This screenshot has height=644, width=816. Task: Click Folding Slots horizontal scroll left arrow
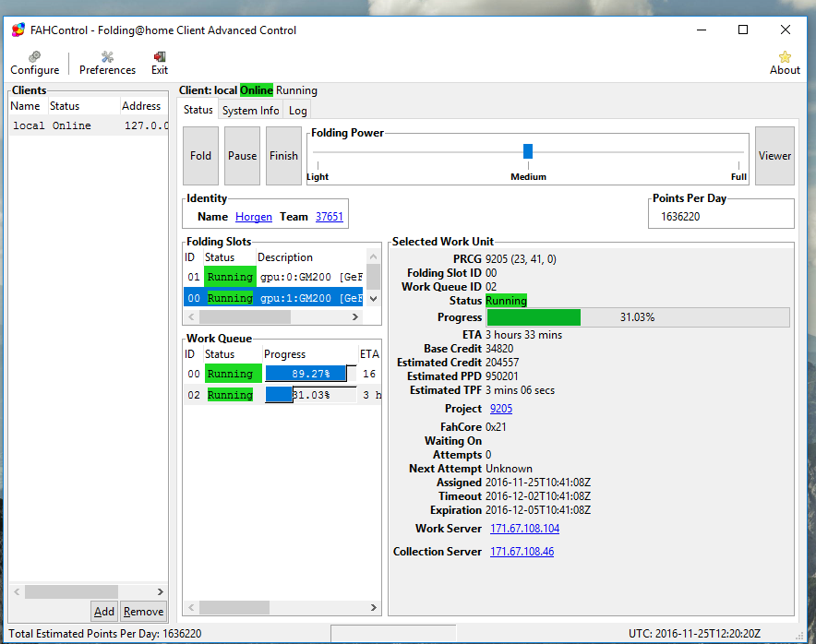tap(191, 316)
